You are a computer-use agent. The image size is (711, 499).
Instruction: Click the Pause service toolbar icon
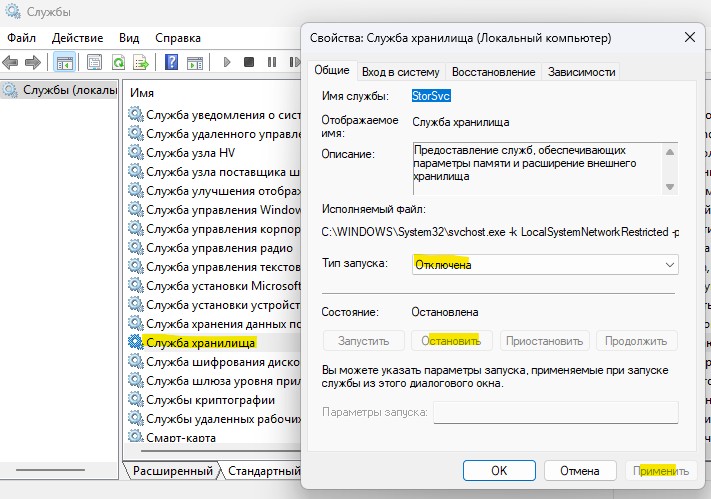[272, 62]
